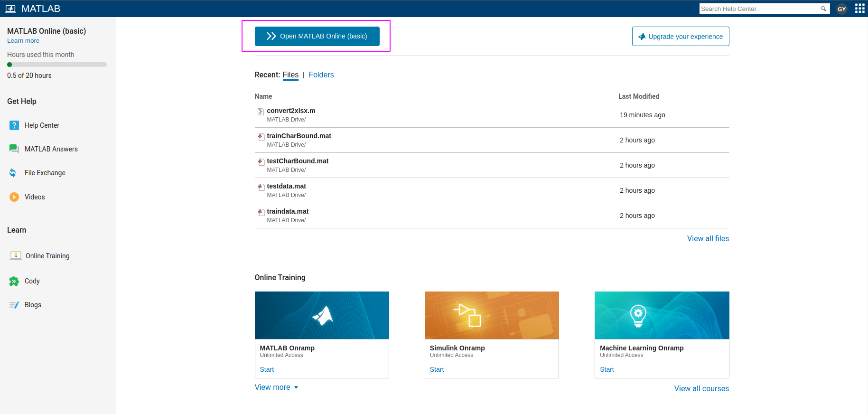Click the Simulink Onramp course title
Image resolution: width=868 pixels, height=414 pixels.
(x=457, y=348)
